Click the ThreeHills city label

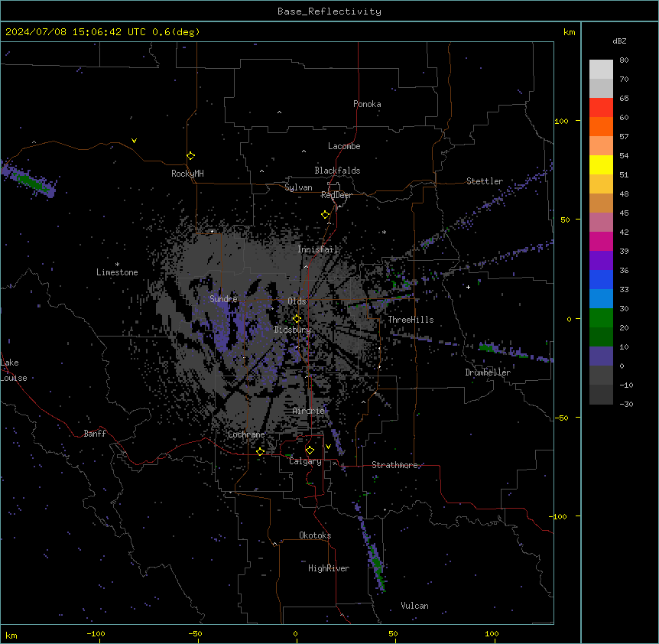pyautogui.click(x=411, y=320)
